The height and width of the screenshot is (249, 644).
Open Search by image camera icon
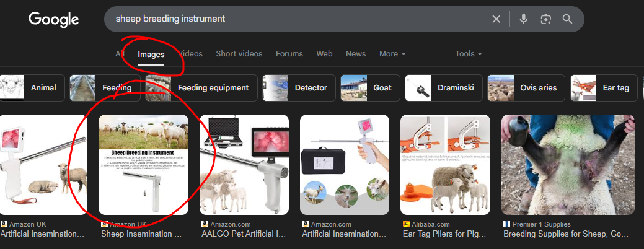tap(545, 19)
